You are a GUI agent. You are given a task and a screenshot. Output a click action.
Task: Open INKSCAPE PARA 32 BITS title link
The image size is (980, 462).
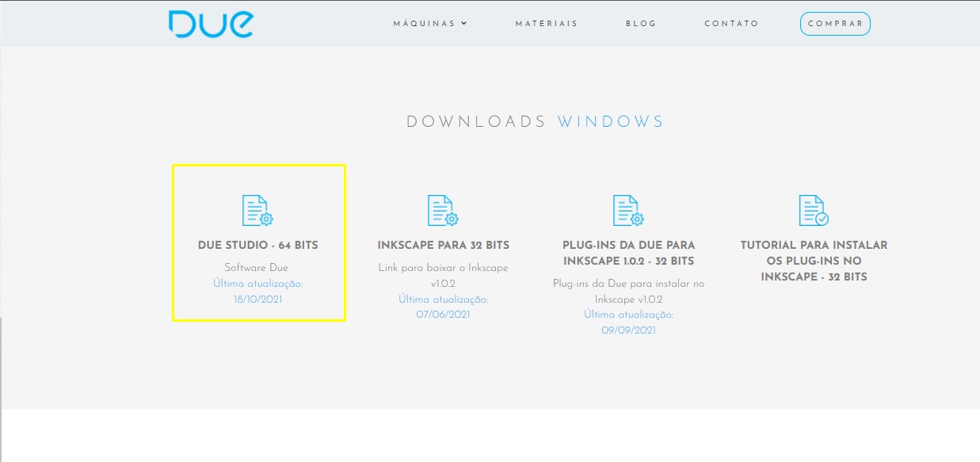point(444,246)
